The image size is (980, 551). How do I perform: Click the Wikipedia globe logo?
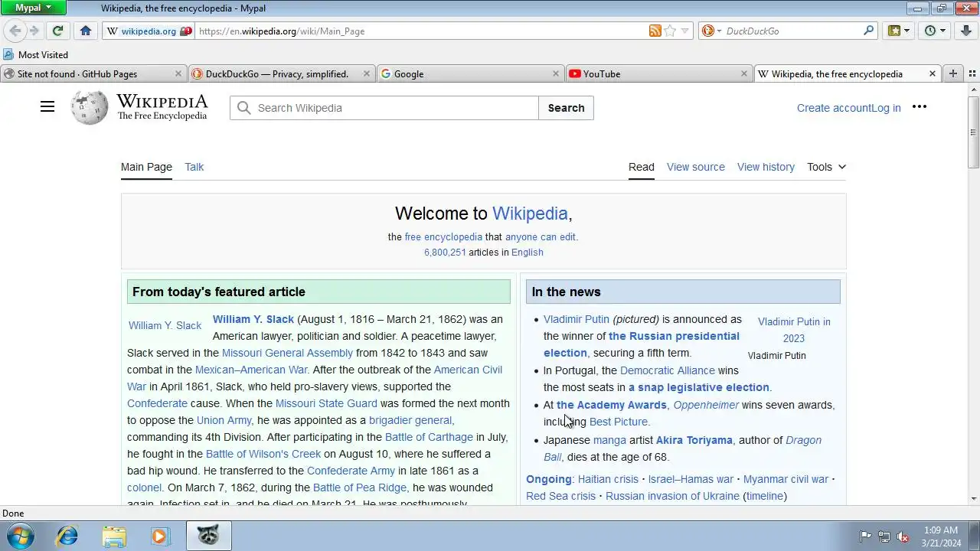click(x=90, y=108)
